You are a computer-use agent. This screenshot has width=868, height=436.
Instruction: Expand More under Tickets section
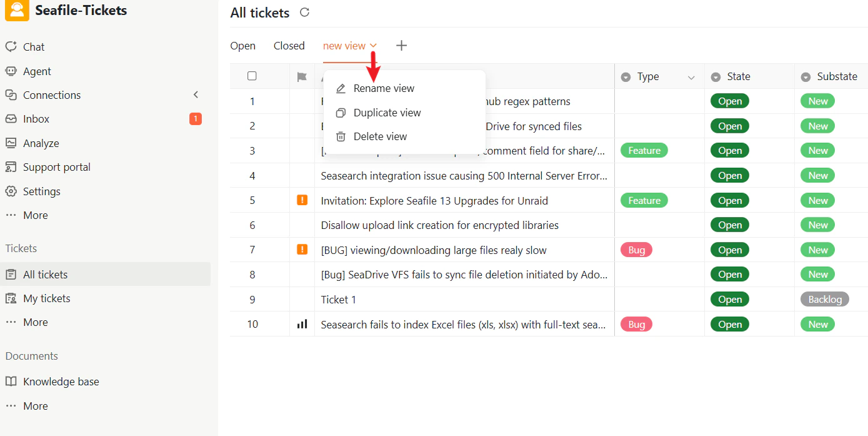click(x=35, y=322)
